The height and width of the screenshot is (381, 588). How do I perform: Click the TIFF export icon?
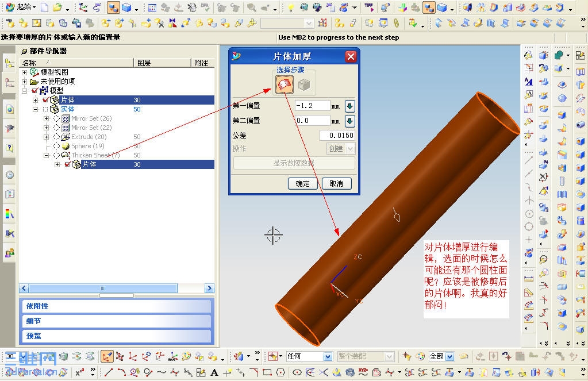click(369, 7)
